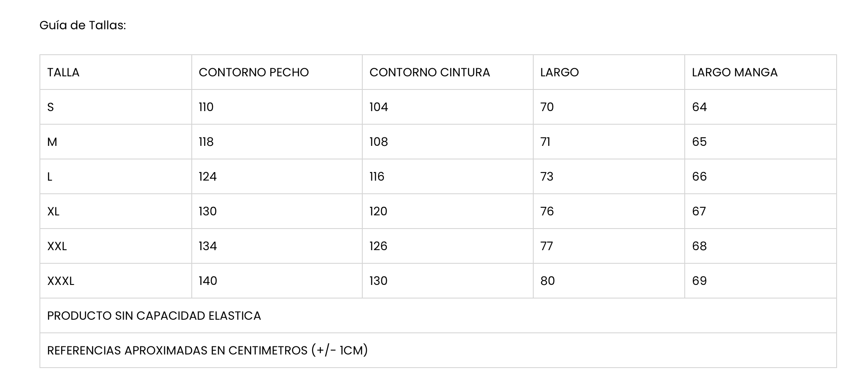This screenshot has height=385, width=868.
Task: Select the XL size cell
Action: [x=53, y=212]
